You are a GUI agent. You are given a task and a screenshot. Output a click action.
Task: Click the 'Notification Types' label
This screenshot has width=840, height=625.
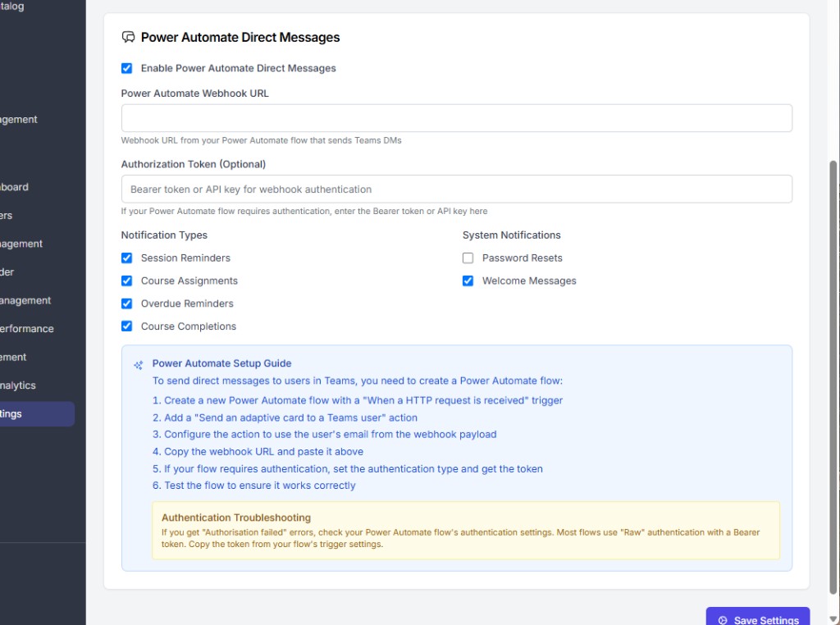coord(164,235)
